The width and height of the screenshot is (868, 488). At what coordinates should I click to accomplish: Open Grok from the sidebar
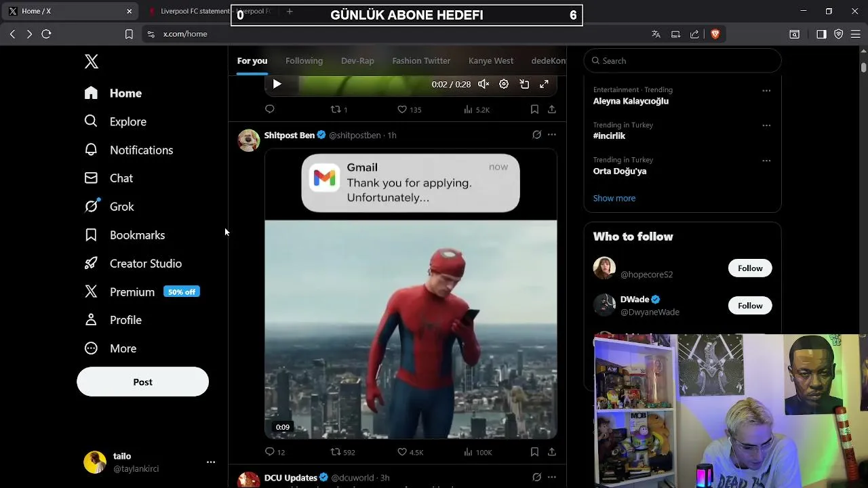click(109, 207)
